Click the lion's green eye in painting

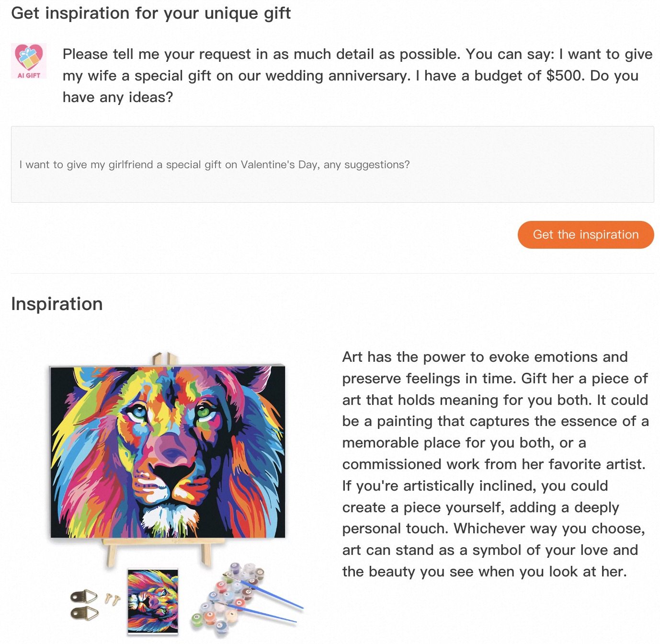point(205,411)
